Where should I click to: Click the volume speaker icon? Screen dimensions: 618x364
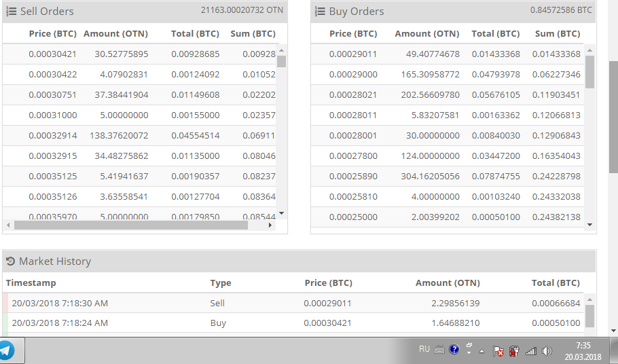click(x=547, y=351)
